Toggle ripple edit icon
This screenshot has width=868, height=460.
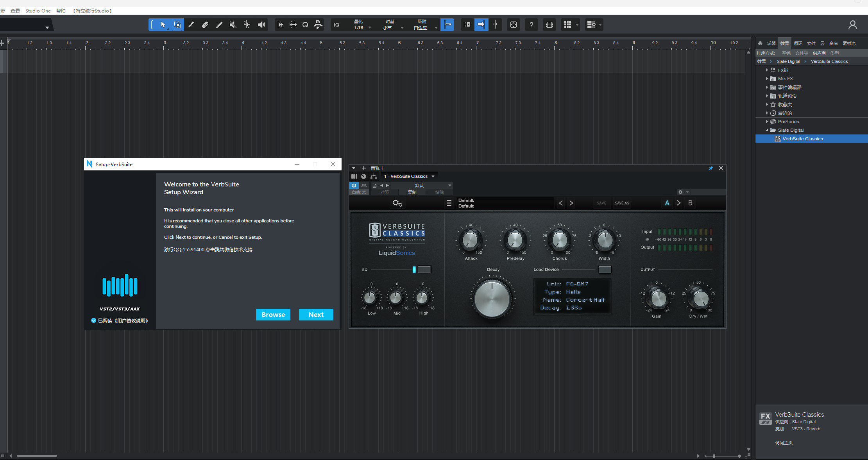(467, 25)
